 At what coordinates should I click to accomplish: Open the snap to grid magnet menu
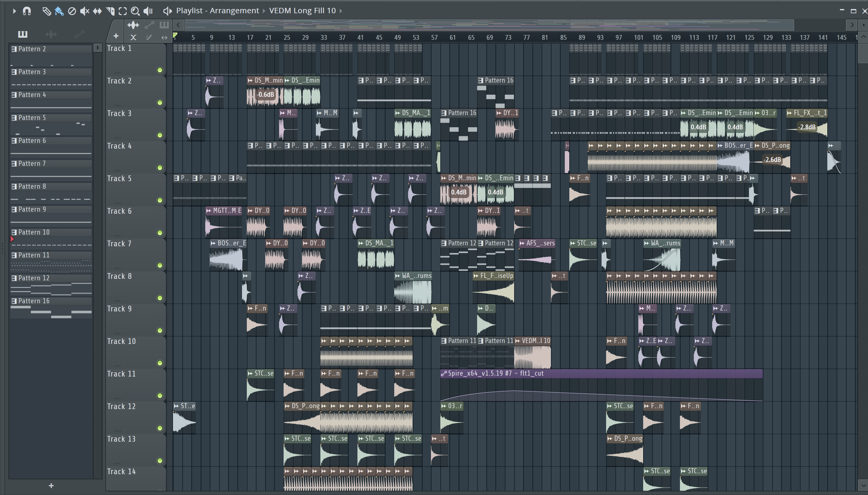(27, 11)
